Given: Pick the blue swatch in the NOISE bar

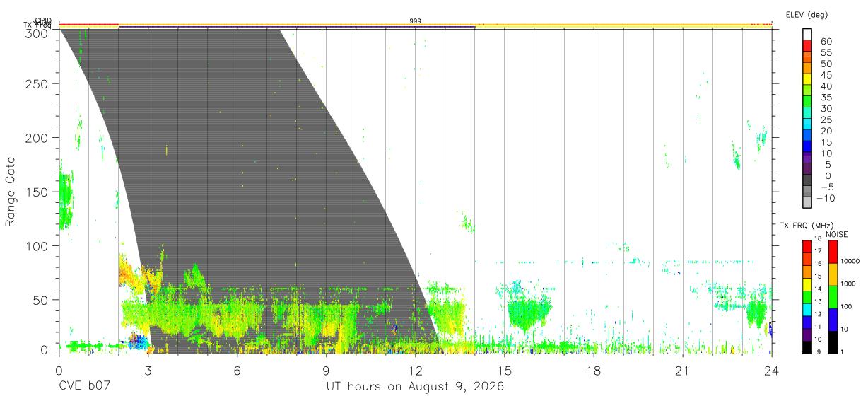Looking at the screenshot, I should tap(833, 320).
